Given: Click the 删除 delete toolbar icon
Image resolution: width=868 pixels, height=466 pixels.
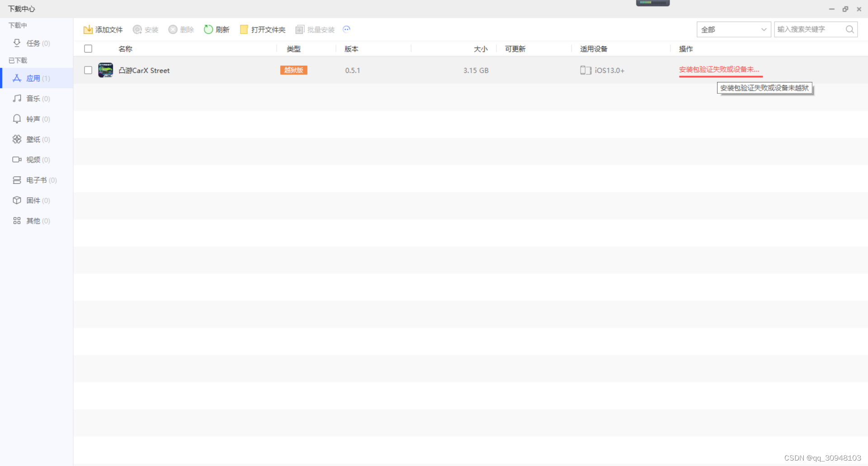Looking at the screenshot, I should point(173,30).
